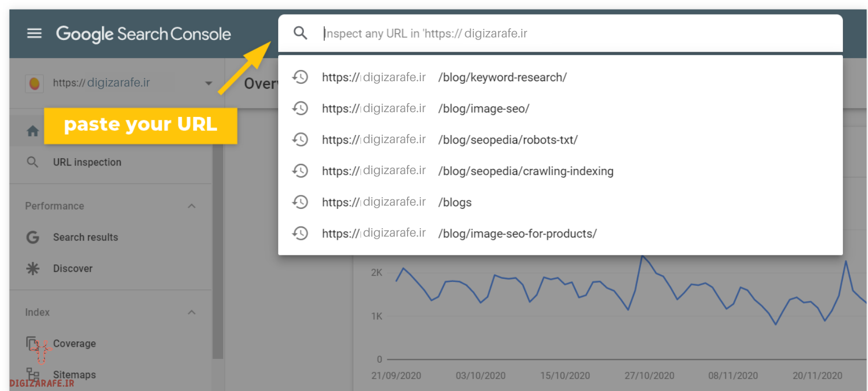The width and height of the screenshot is (868, 391).
Task: Click the Coverage pages icon
Action: tap(33, 343)
